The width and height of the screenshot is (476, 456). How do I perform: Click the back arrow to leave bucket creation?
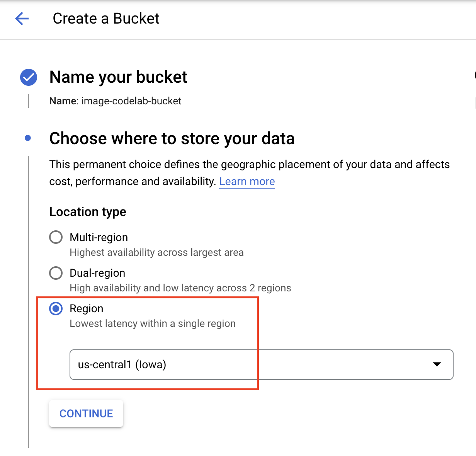[22, 18]
